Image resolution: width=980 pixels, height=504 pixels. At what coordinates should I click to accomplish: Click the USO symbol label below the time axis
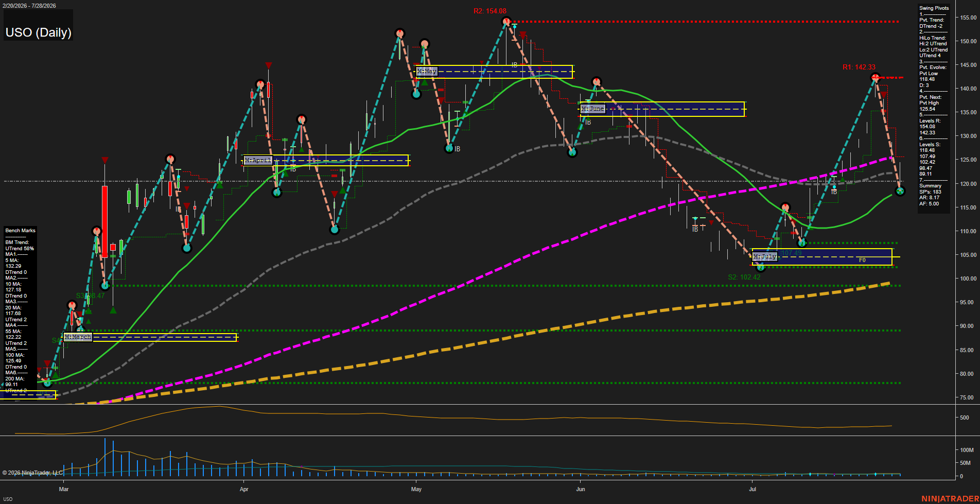click(8, 499)
